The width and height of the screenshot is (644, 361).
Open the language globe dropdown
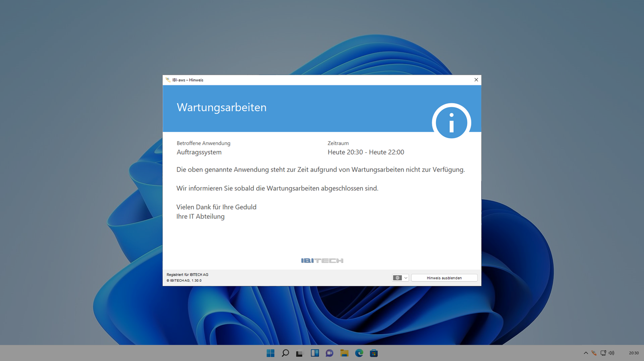(x=400, y=278)
